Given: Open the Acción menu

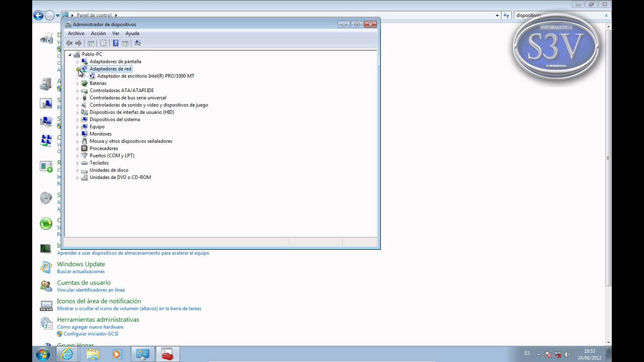Looking at the screenshot, I should pyautogui.click(x=98, y=33).
